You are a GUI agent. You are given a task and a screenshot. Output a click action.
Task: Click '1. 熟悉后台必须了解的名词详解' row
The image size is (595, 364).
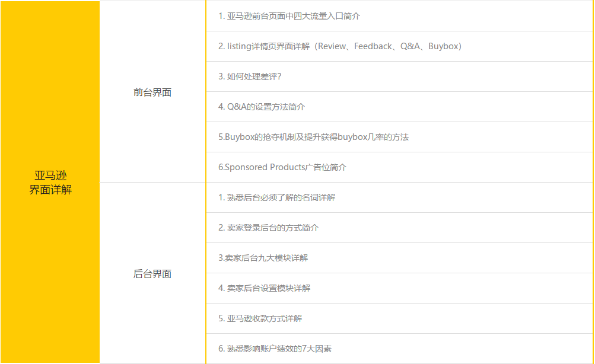click(x=399, y=197)
